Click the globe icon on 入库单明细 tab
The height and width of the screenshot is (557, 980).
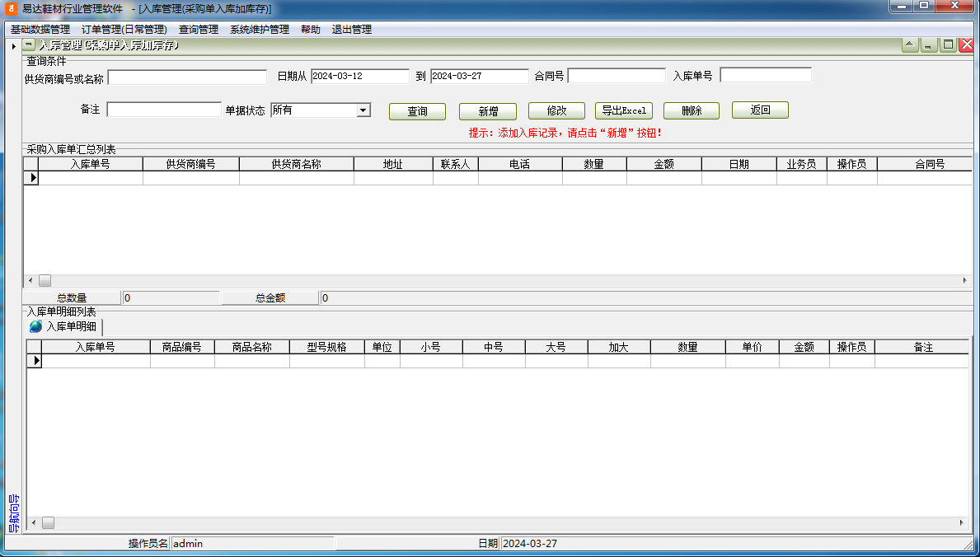35,326
